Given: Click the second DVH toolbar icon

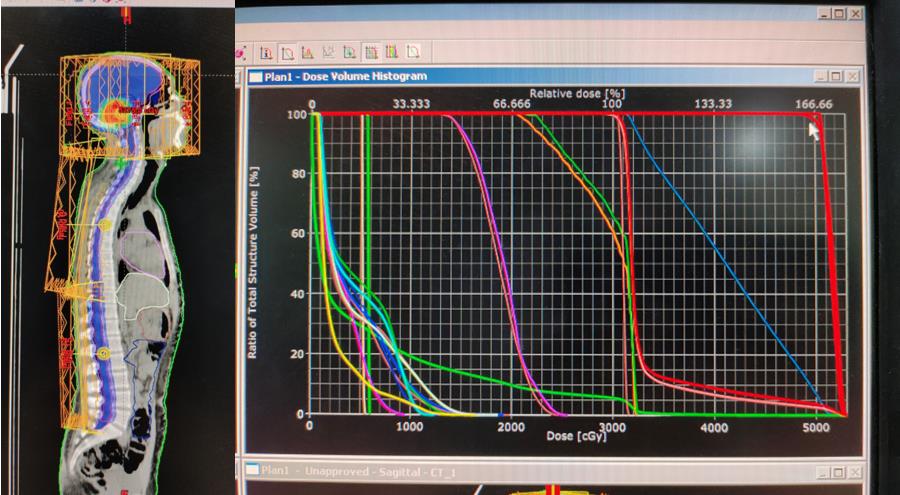Looking at the screenshot, I should coord(288,51).
